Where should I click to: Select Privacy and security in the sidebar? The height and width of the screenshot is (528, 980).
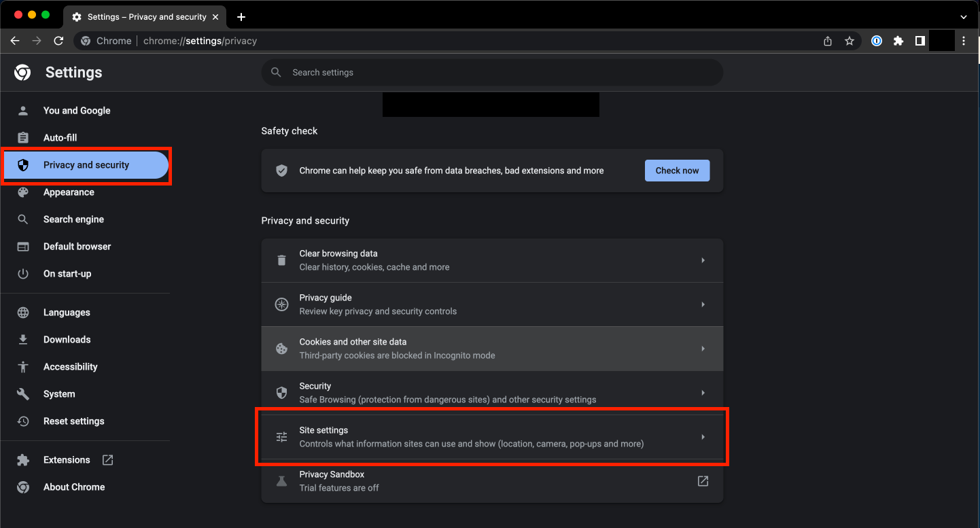pyautogui.click(x=85, y=165)
